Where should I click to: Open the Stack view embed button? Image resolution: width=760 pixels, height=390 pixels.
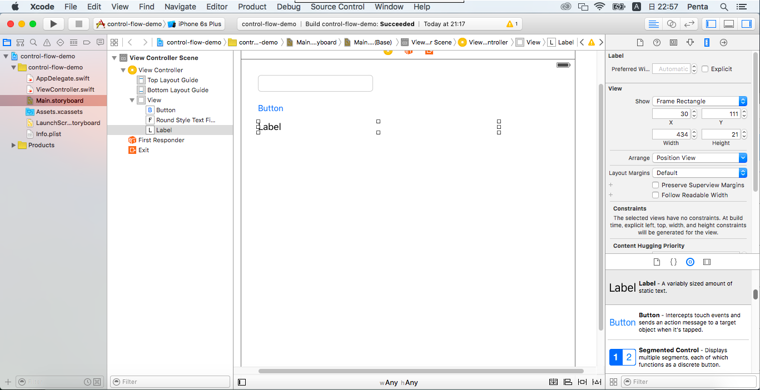tap(553, 382)
